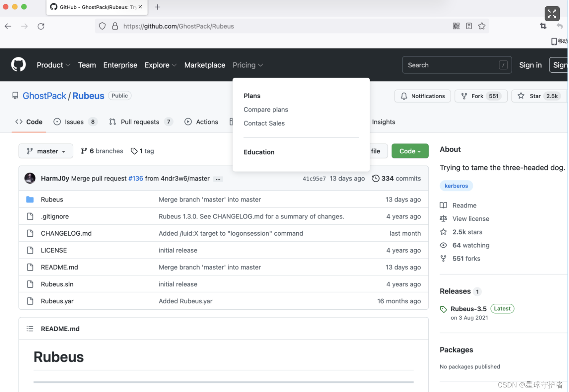Screen dimensions: 569x392
Task: Click the Notifications bell button
Action: point(423,96)
